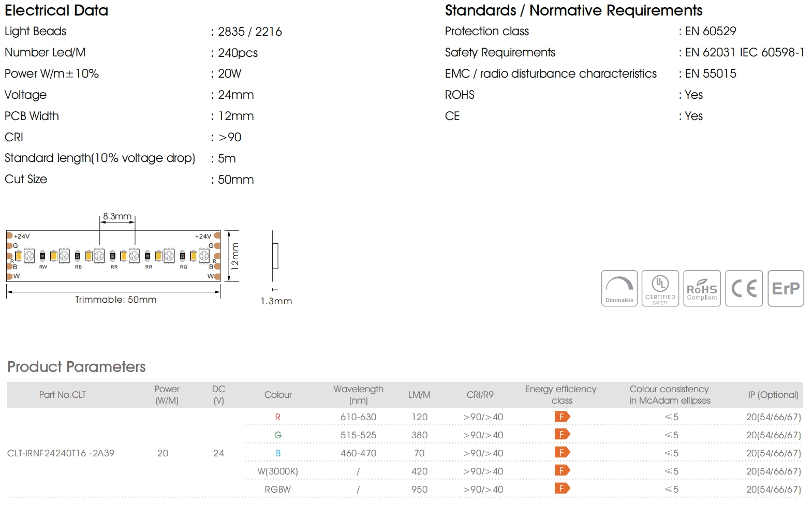
Task: Click the EN 55015 EMC value
Action: [x=711, y=73]
